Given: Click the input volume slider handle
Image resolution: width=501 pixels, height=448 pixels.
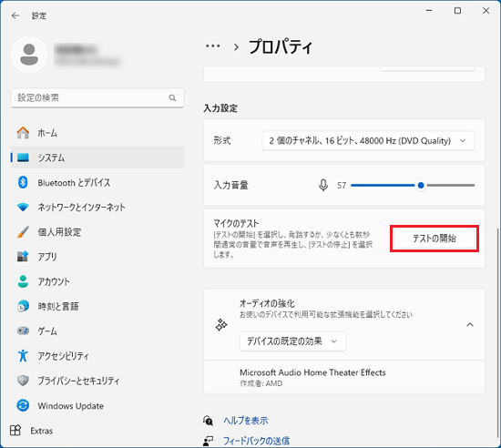Looking at the screenshot, I should [x=421, y=185].
